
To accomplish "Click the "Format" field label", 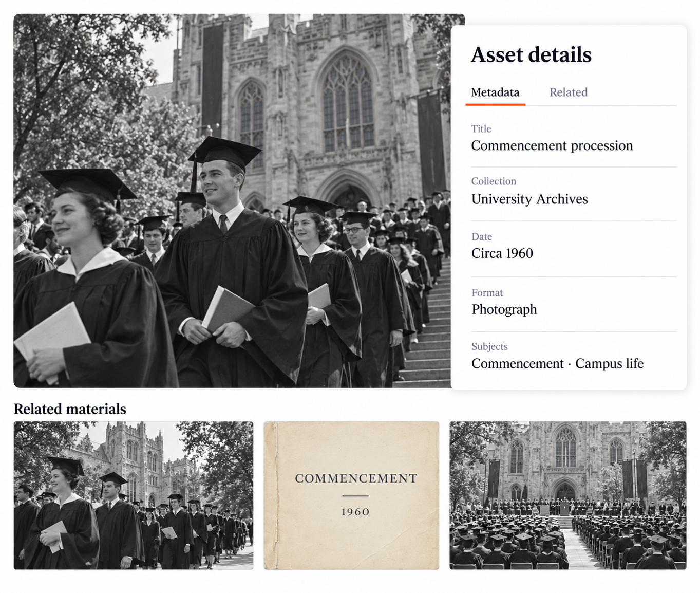I will click(x=487, y=293).
